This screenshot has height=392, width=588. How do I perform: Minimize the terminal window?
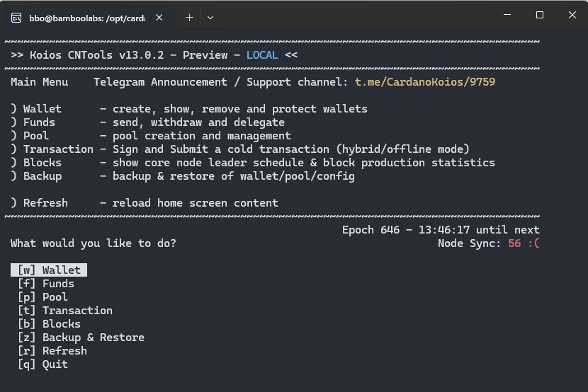507,15
